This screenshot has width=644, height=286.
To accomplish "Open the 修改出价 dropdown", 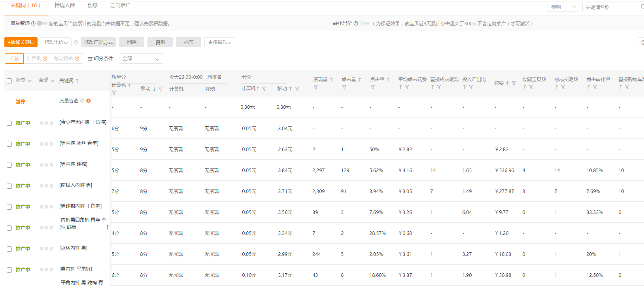I will [56, 42].
